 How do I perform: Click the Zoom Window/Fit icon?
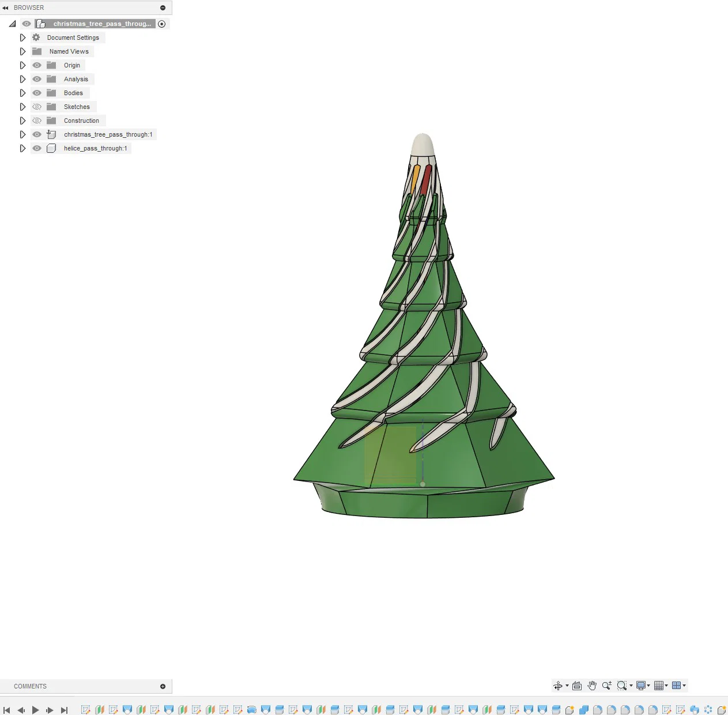(621, 686)
